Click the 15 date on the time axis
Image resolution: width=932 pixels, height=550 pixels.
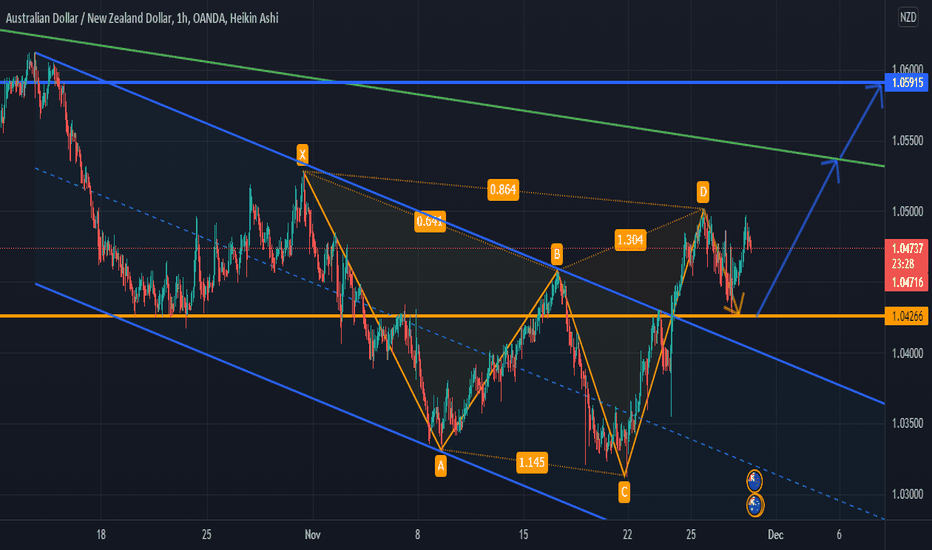523,535
